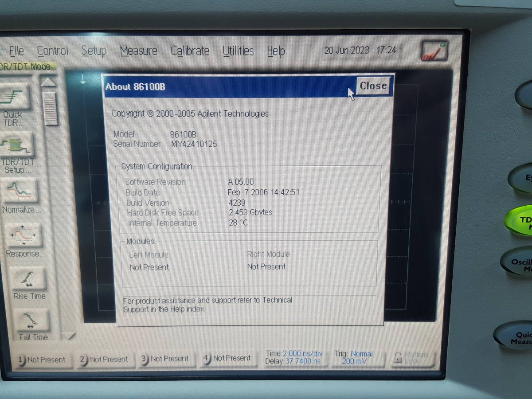Open the Calibrate menu
The height and width of the screenshot is (399, 532).
190,51
